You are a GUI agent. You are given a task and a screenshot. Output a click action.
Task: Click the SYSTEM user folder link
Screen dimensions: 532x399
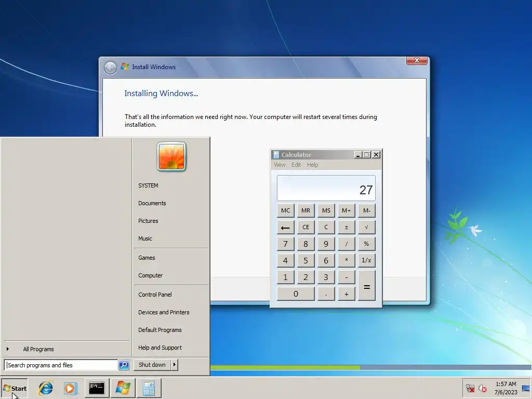pyautogui.click(x=148, y=185)
